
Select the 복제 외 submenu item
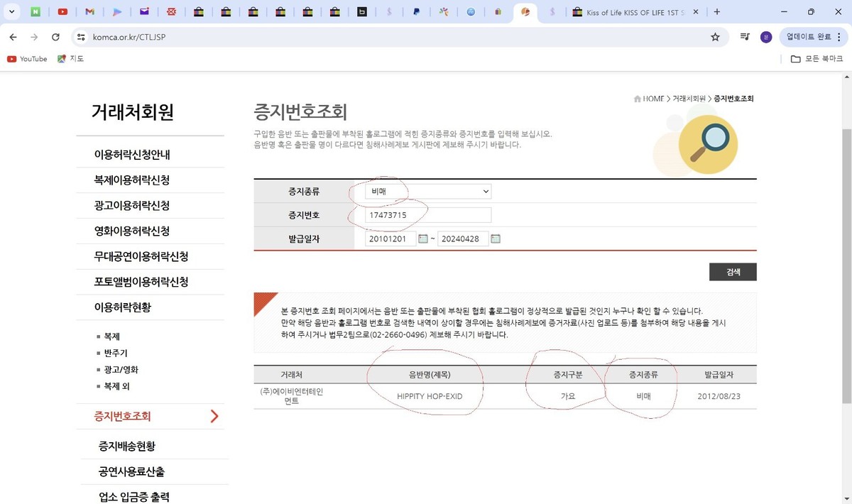pyautogui.click(x=116, y=387)
